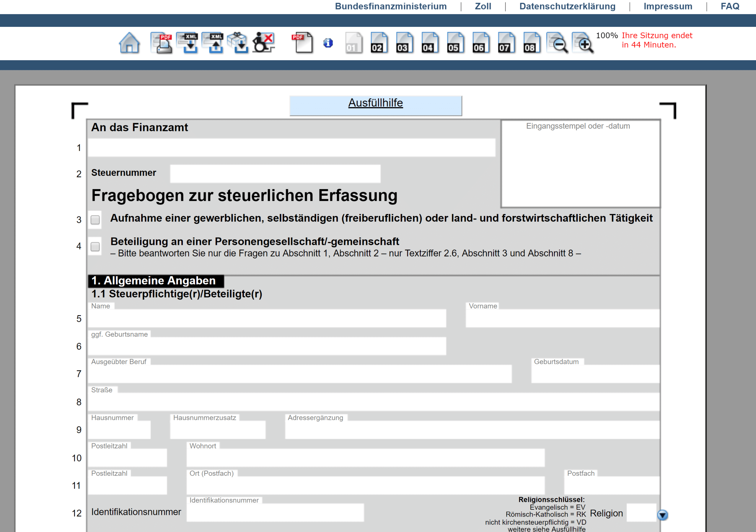
Task: Click the Steuernummer input field
Action: [275, 174]
